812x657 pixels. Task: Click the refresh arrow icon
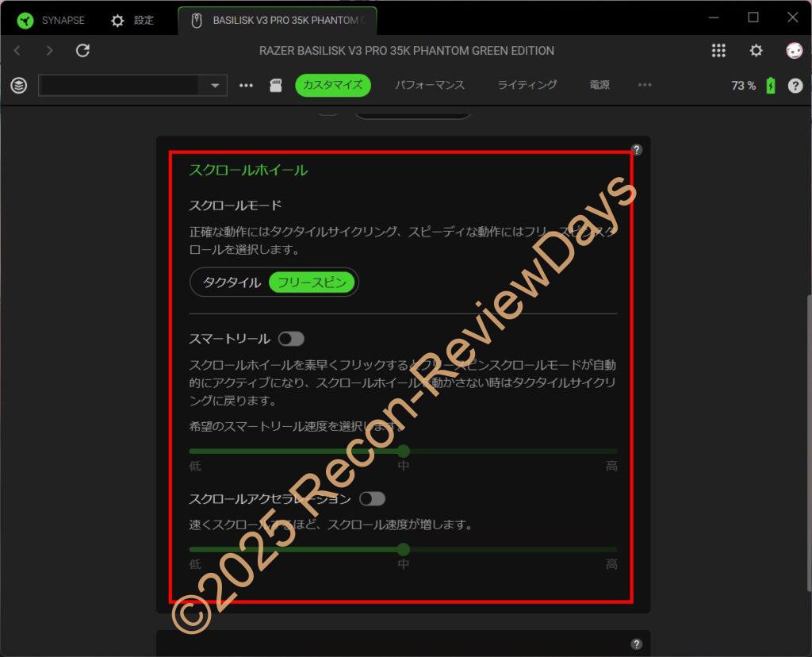[x=82, y=51]
